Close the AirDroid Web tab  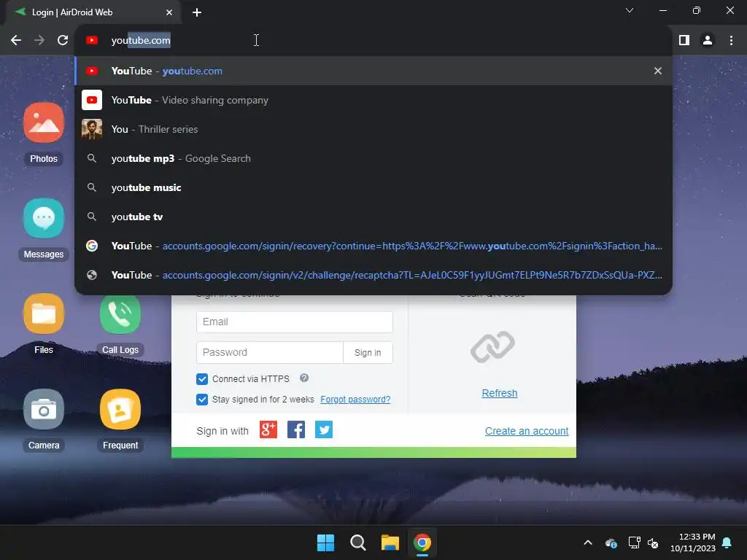coord(169,12)
